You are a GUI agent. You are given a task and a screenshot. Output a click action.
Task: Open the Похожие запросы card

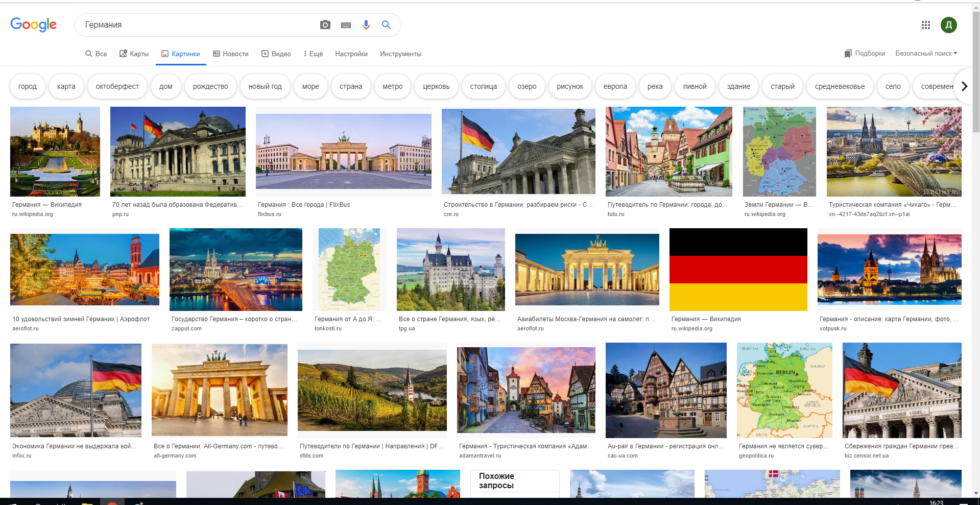pos(515,484)
